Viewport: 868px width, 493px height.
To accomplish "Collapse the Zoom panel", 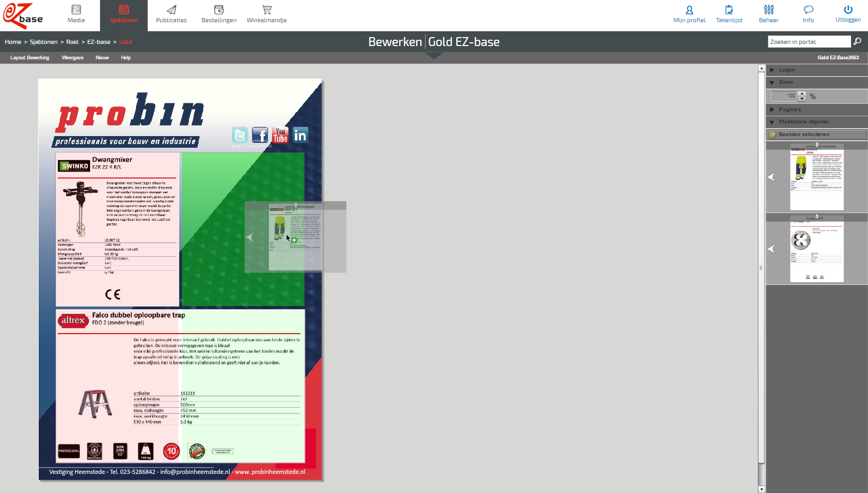I will 817,82.
